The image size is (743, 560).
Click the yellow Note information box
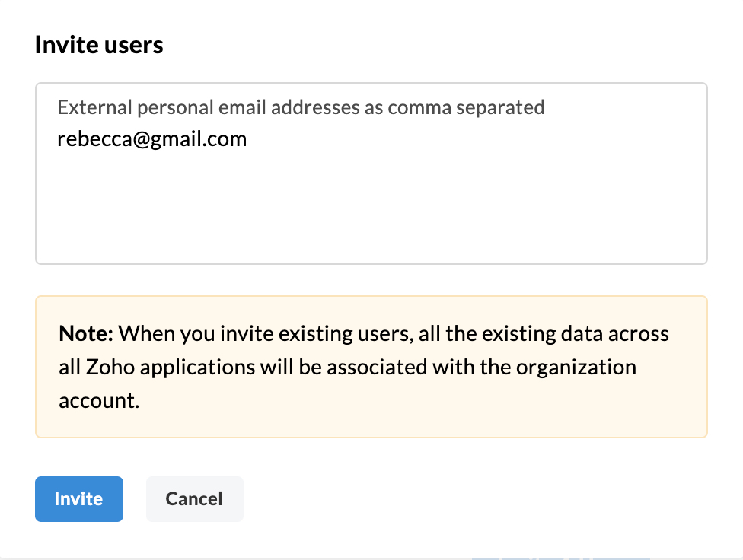pyautogui.click(x=371, y=367)
